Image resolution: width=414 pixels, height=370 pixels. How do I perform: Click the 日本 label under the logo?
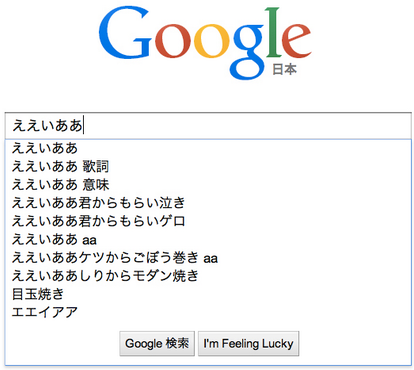pos(284,69)
